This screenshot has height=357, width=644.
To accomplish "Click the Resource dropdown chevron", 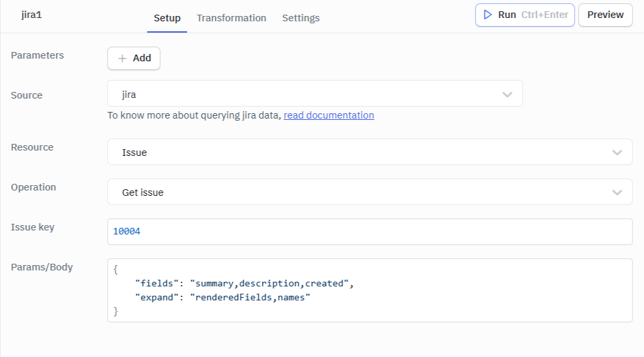I will coord(617,153).
